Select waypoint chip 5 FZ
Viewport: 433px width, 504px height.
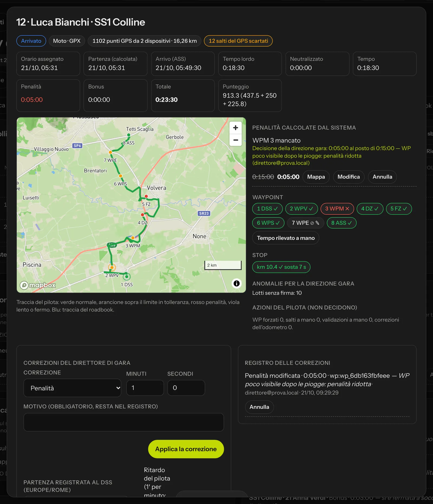tap(399, 209)
